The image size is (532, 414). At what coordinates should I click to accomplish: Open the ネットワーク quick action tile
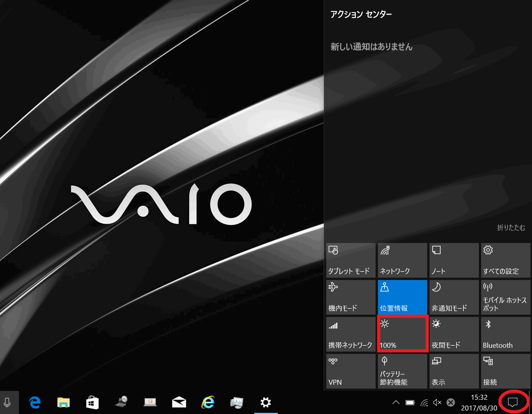click(x=403, y=260)
